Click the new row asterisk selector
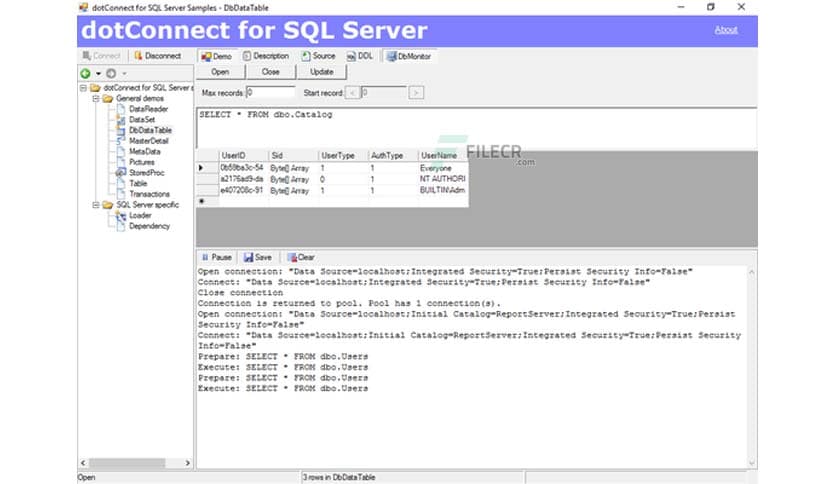Viewport: 836px width, 484px height. pyautogui.click(x=207, y=201)
